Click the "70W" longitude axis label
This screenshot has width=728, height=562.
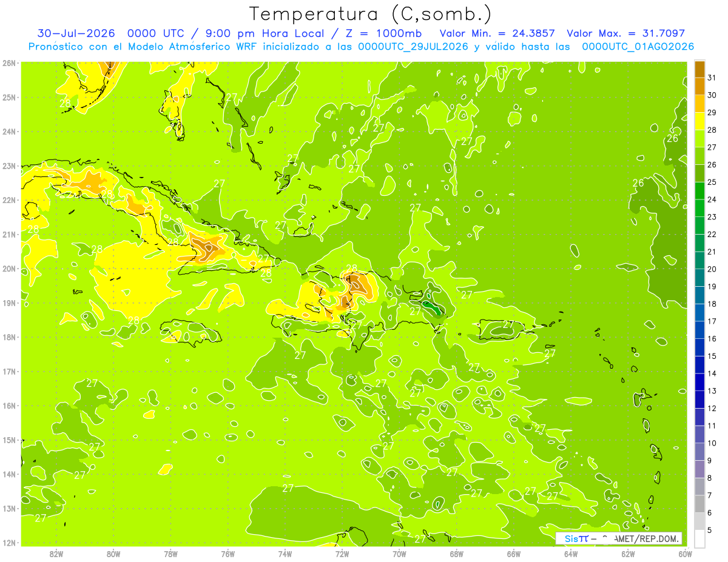pyautogui.click(x=399, y=554)
